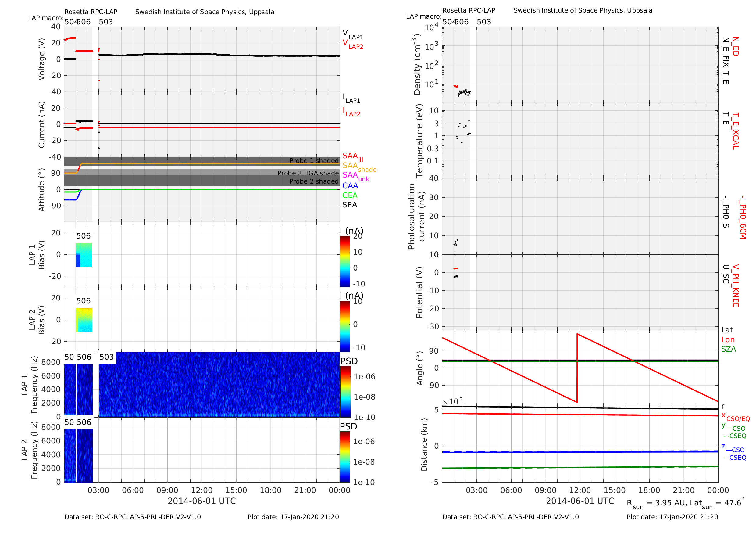Select the red Lon legend entry

(x=728, y=340)
